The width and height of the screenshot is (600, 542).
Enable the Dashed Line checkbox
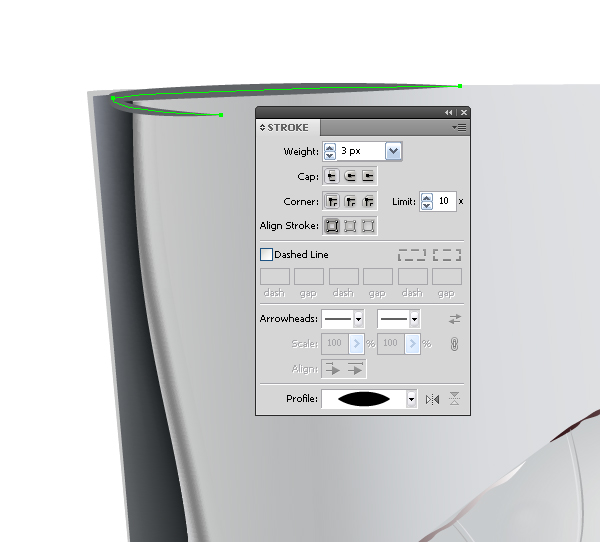tap(266, 255)
